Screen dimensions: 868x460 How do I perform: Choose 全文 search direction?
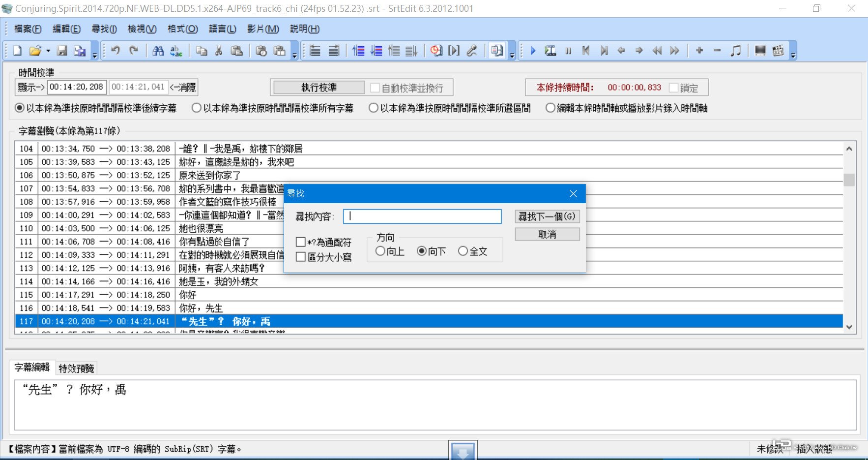coord(463,251)
